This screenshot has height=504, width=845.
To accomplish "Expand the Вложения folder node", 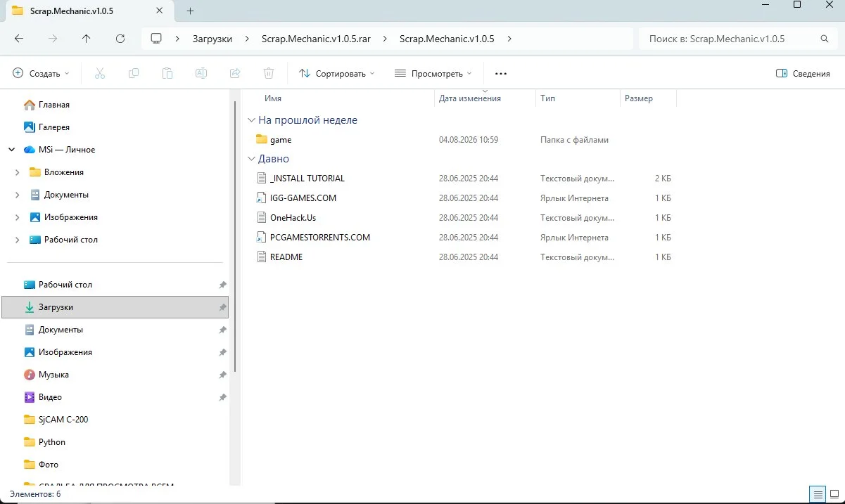I will [x=17, y=172].
